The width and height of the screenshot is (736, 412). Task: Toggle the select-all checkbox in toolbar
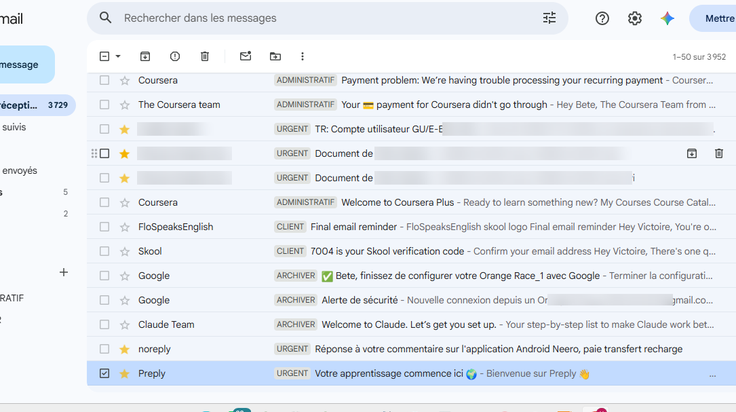tap(104, 56)
